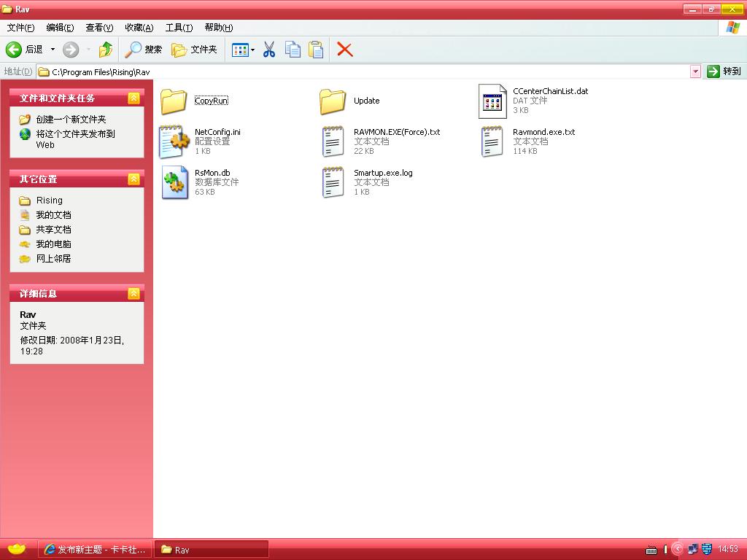Collapse the 文件和文件夹任务 panel

[133, 98]
